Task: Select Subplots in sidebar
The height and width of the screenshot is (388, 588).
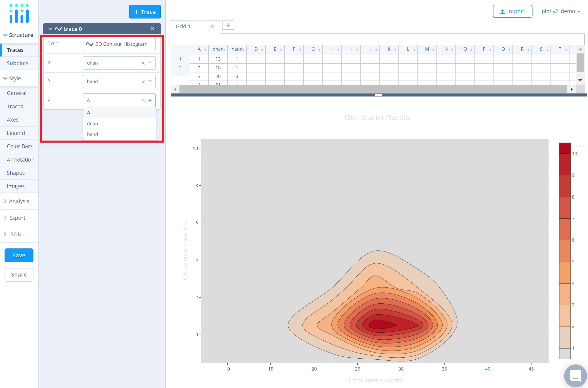Action: (19, 63)
